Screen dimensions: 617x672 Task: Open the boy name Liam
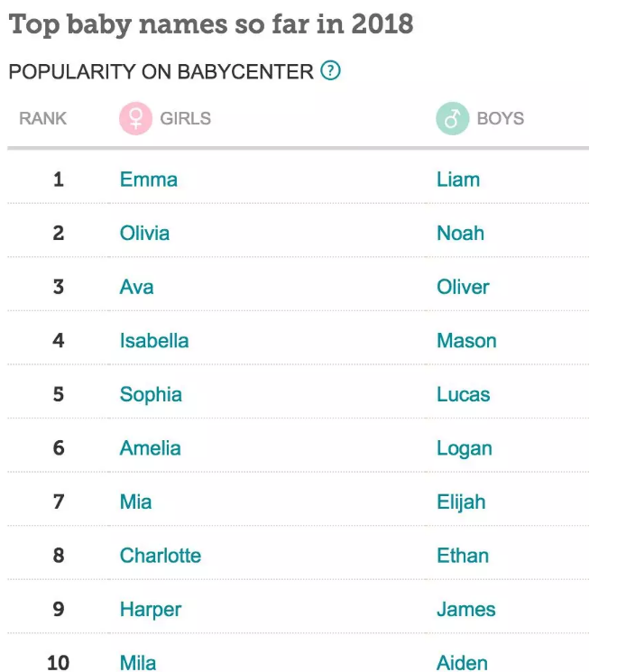click(x=458, y=180)
